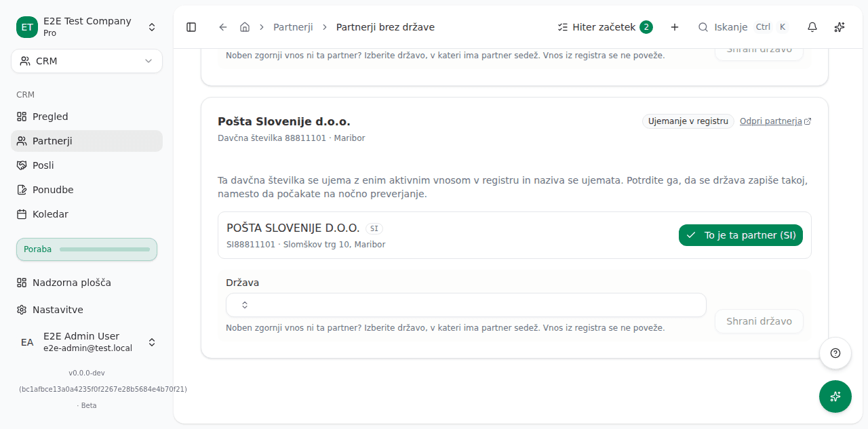Open the help question mark button
Image resolution: width=868 pixels, height=429 pixels.
(835, 353)
